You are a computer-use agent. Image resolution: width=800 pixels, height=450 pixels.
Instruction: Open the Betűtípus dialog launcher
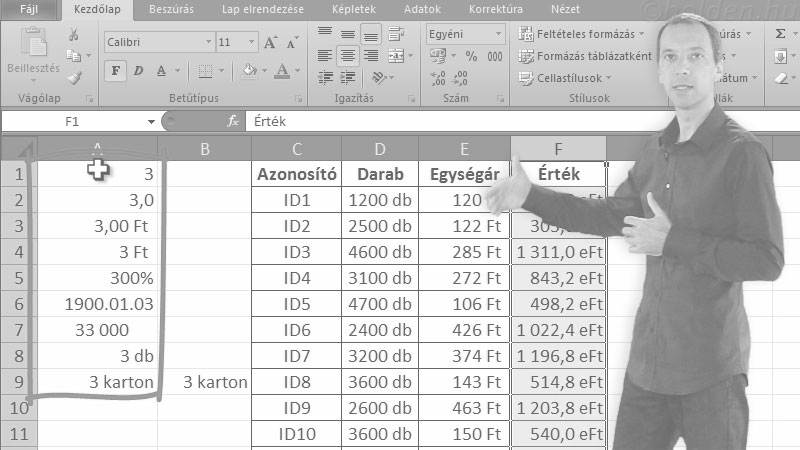(x=298, y=99)
